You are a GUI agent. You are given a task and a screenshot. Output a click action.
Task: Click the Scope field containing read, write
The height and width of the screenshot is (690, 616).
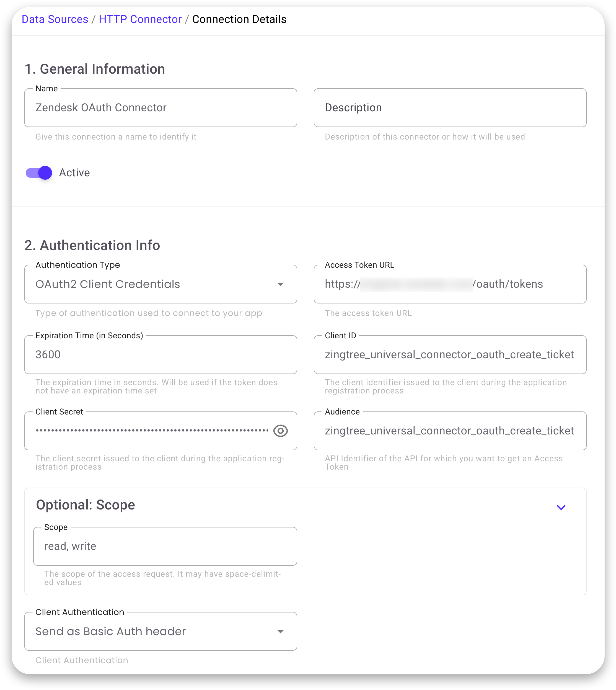coord(165,546)
